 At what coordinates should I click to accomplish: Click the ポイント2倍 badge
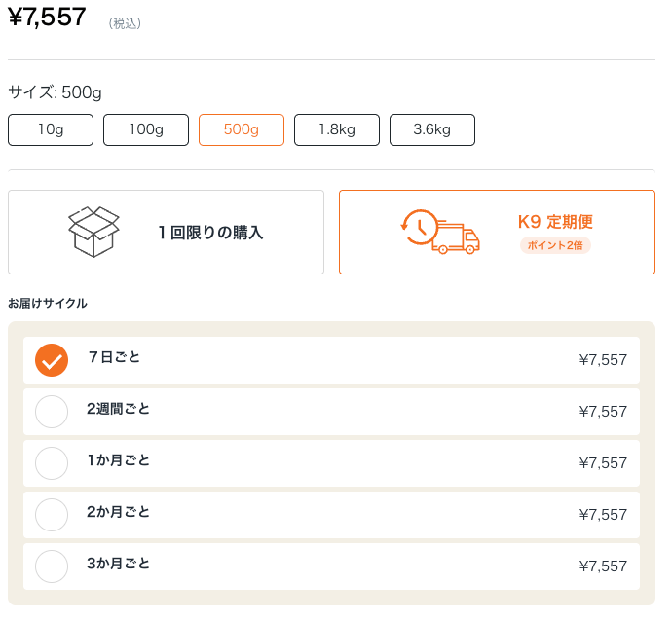555,245
